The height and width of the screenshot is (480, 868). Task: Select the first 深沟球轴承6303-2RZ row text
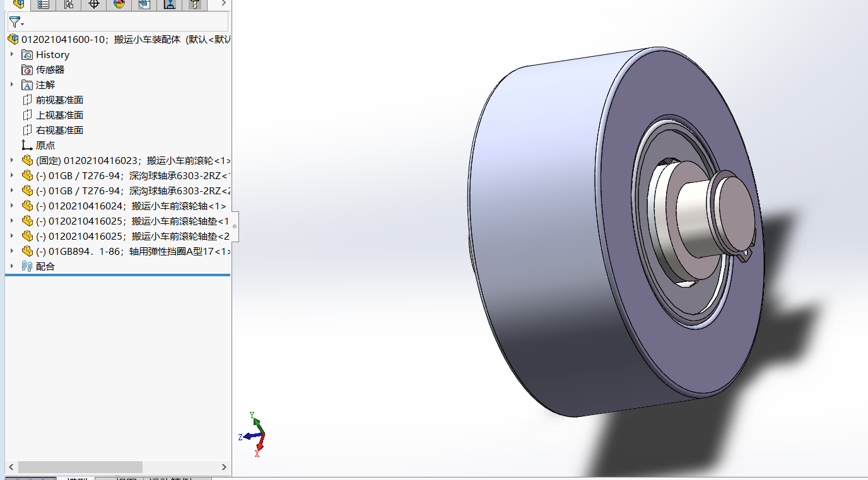click(x=133, y=176)
